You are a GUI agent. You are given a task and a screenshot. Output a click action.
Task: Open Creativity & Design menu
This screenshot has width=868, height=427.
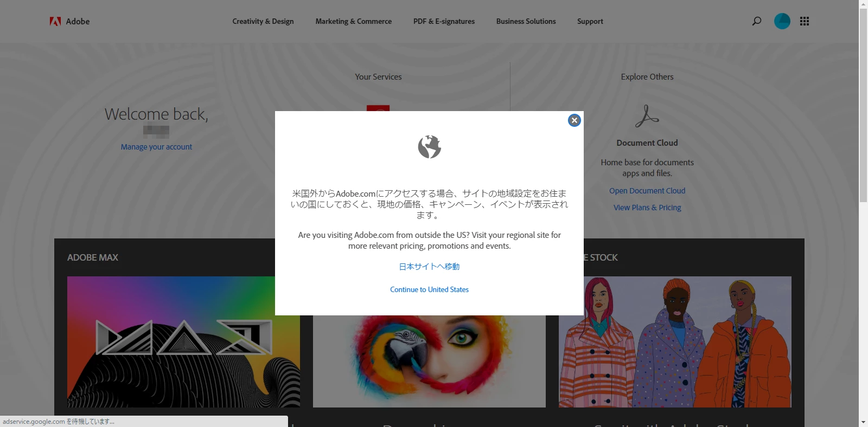(263, 21)
